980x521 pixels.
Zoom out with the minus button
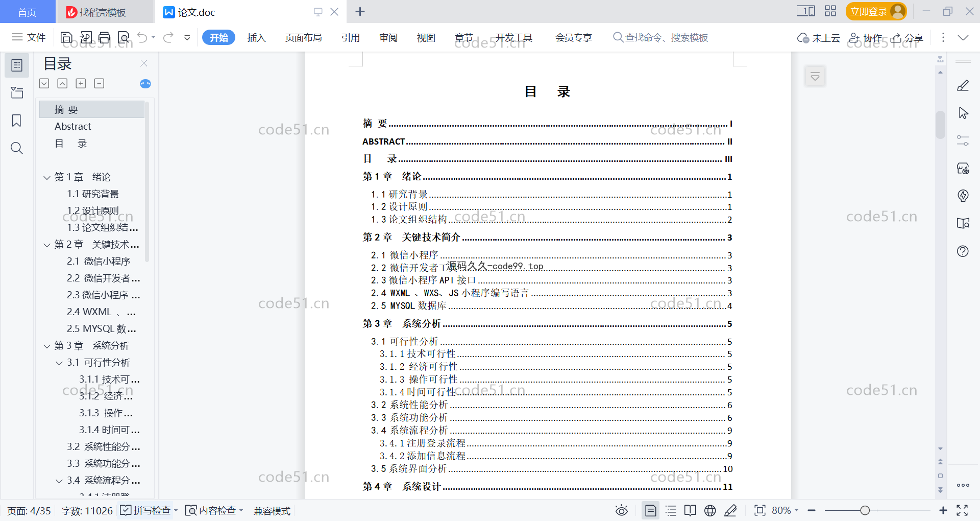(812, 510)
